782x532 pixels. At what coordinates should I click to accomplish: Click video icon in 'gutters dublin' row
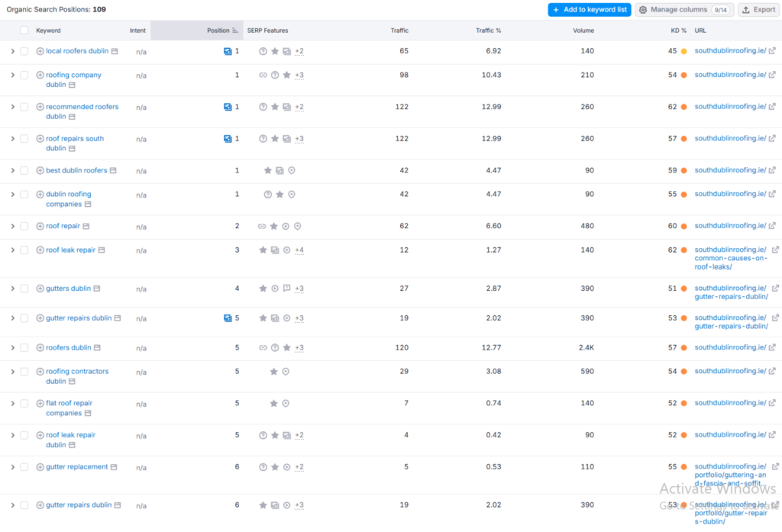[x=275, y=289]
